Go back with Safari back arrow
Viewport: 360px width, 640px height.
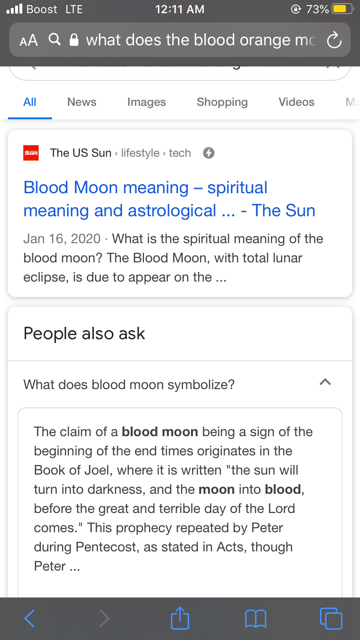(29, 618)
